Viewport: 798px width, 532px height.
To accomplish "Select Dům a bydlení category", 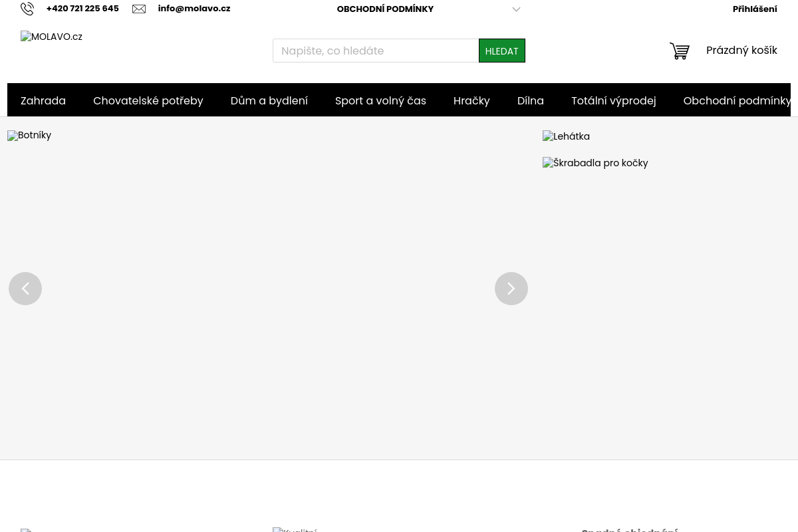I will tap(269, 100).
